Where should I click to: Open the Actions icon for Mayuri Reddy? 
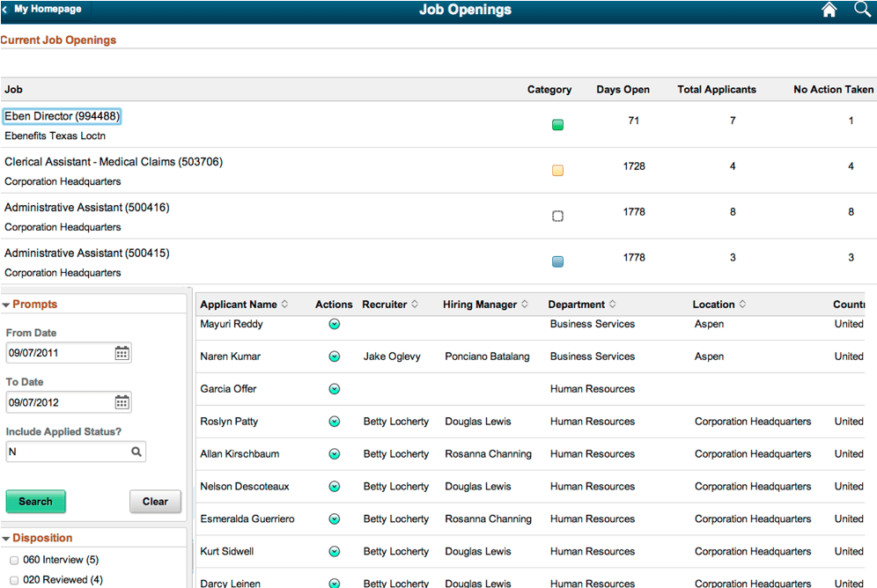click(x=334, y=324)
